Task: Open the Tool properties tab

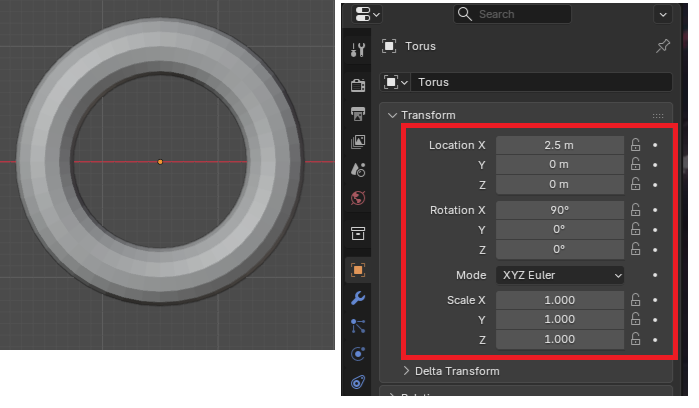Action: point(358,50)
